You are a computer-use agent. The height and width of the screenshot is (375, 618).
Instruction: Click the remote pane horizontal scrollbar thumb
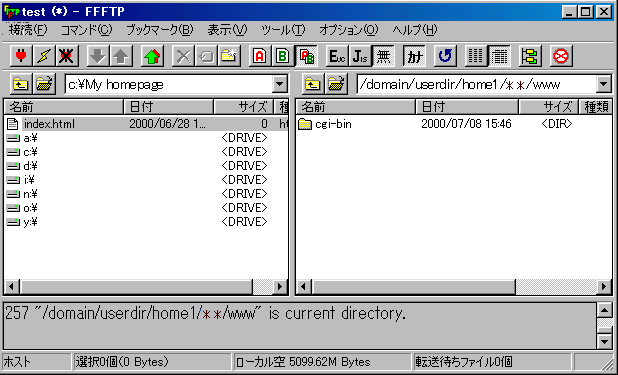(x=413, y=287)
